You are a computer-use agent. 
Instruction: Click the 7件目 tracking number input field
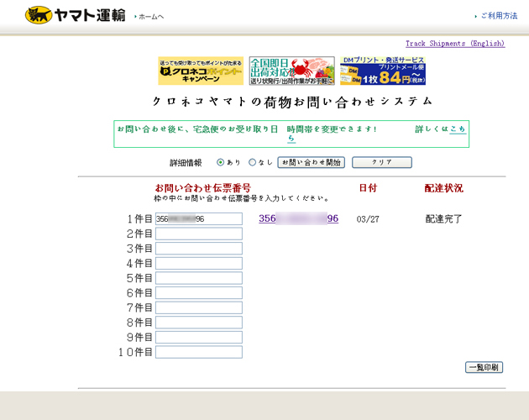click(198, 307)
